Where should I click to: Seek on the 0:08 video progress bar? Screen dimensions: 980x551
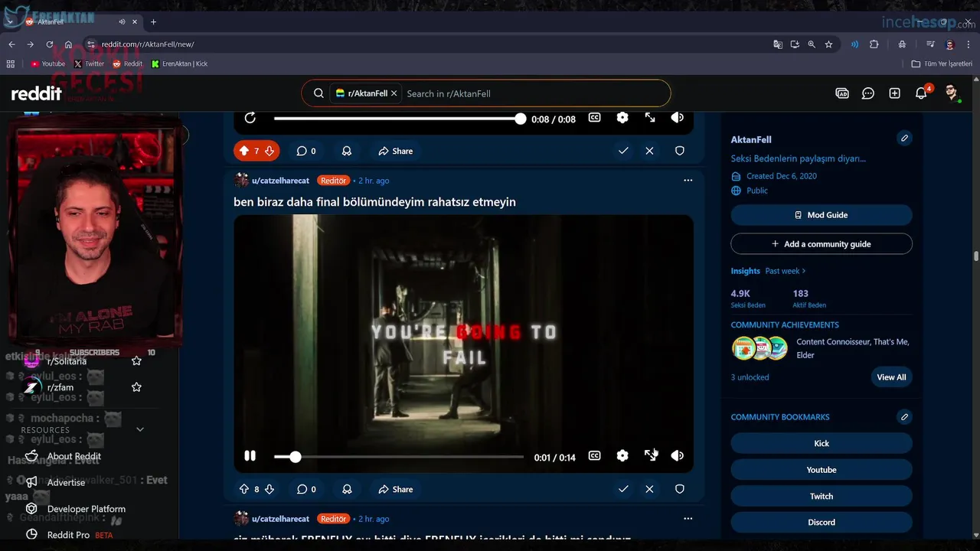[x=399, y=119]
